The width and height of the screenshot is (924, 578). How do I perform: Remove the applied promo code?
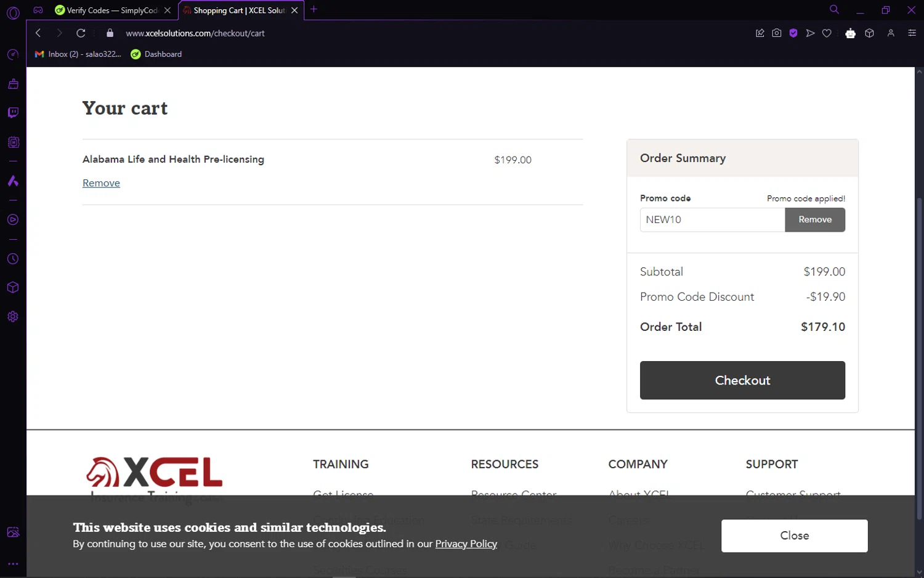(x=815, y=220)
